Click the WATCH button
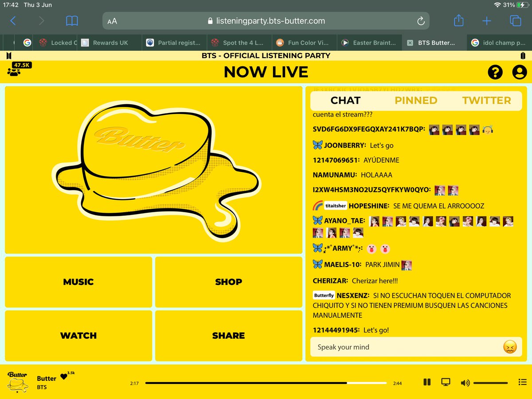 coord(78,336)
